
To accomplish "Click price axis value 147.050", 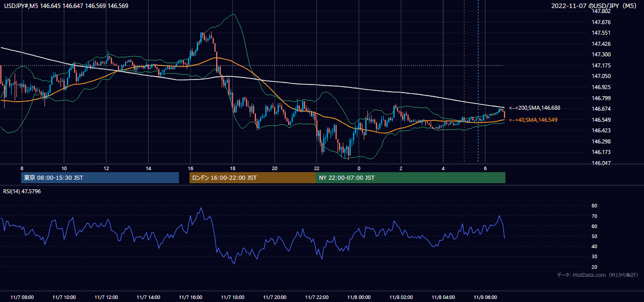I will click(601, 76).
